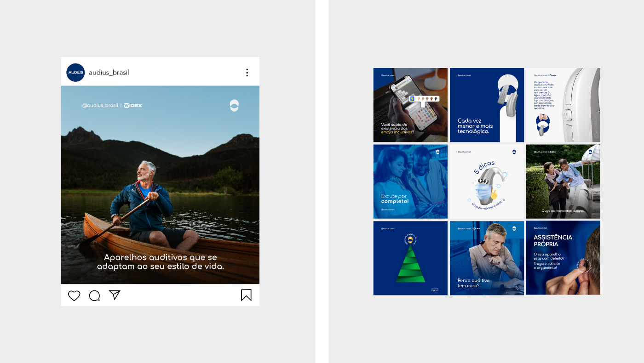Tap the heart like icon
The height and width of the screenshot is (363, 644).
tap(74, 295)
